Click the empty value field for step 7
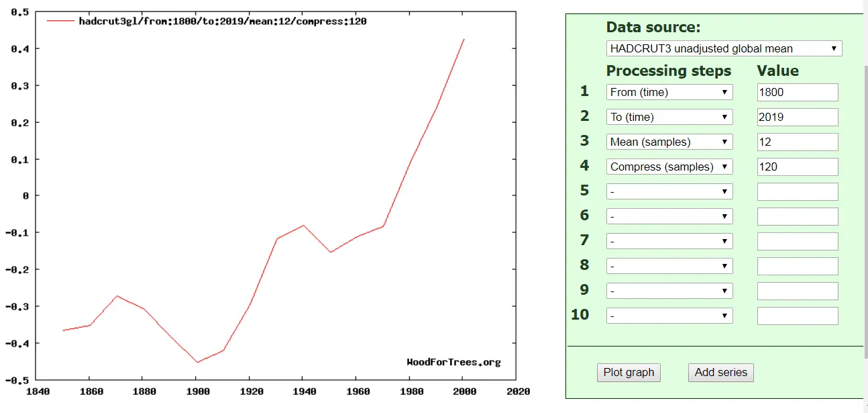The image size is (868, 413). coord(797,241)
